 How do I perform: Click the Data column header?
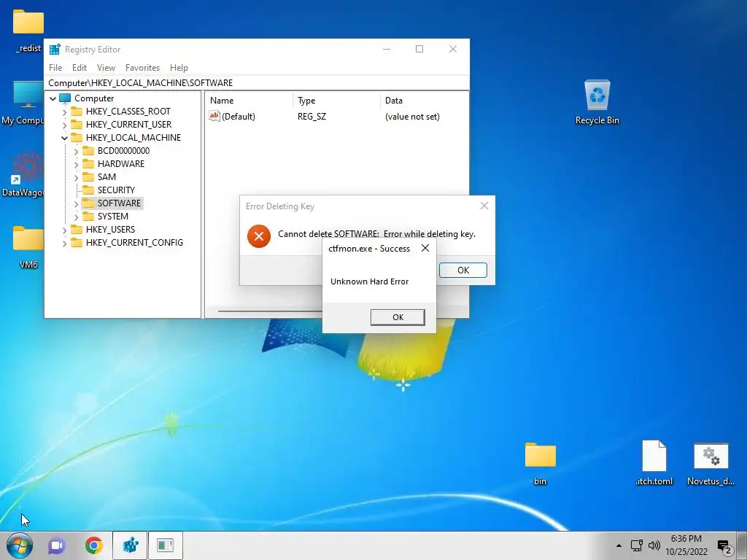[x=424, y=101]
